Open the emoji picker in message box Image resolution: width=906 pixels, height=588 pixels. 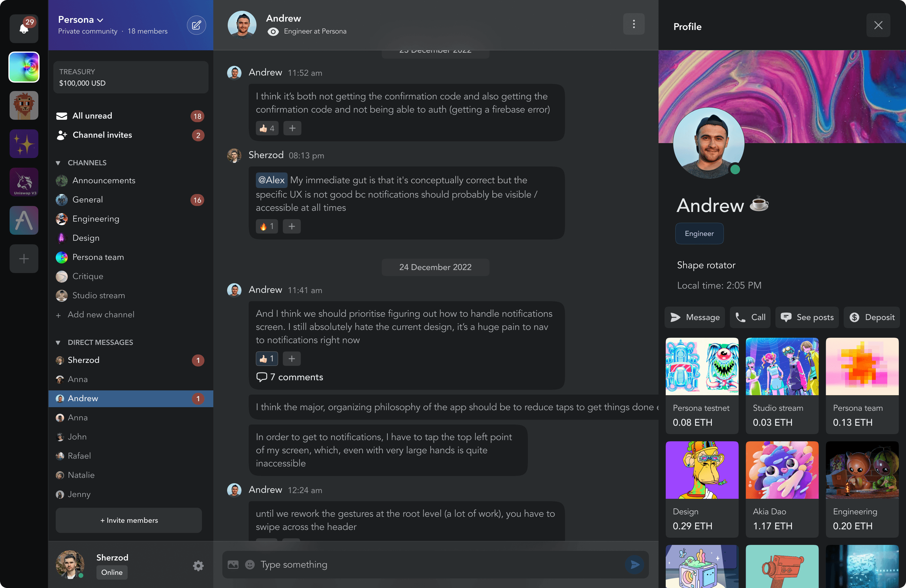[x=250, y=565]
